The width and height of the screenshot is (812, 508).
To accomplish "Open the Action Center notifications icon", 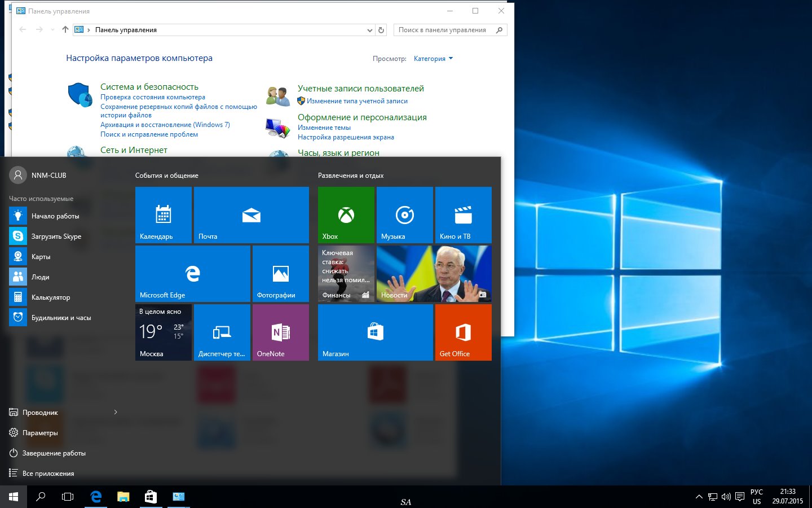I will click(x=740, y=497).
